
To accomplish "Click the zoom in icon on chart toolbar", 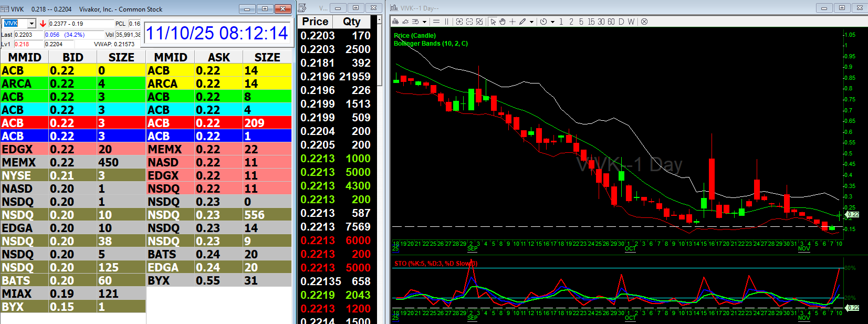I will click(x=459, y=22).
